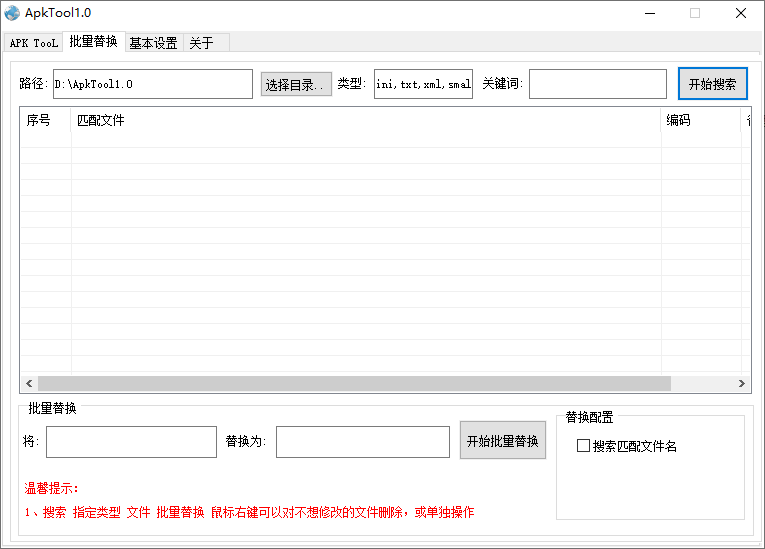Click the 路径: label
Viewport: 765px width, 549px height.
point(34,83)
